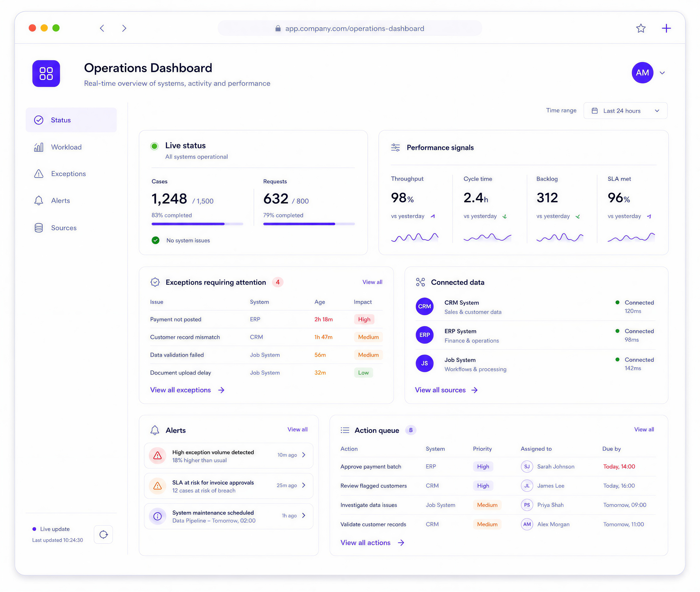The height and width of the screenshot is (592, 700).
Task: Expand the System maintenance scheduled alert chevron
Action: pos(304,515)
